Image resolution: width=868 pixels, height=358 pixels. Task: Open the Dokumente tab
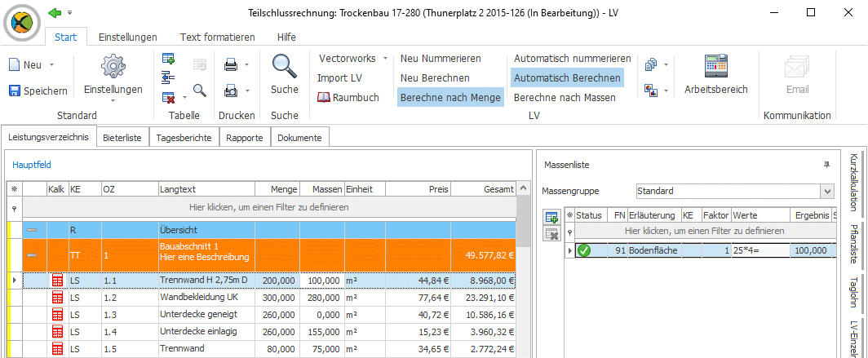[x=299, y=138]
